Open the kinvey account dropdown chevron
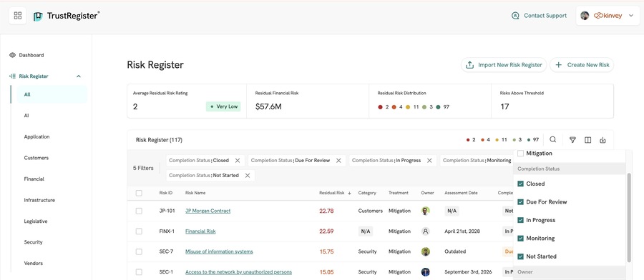 (x=631, y=16)
